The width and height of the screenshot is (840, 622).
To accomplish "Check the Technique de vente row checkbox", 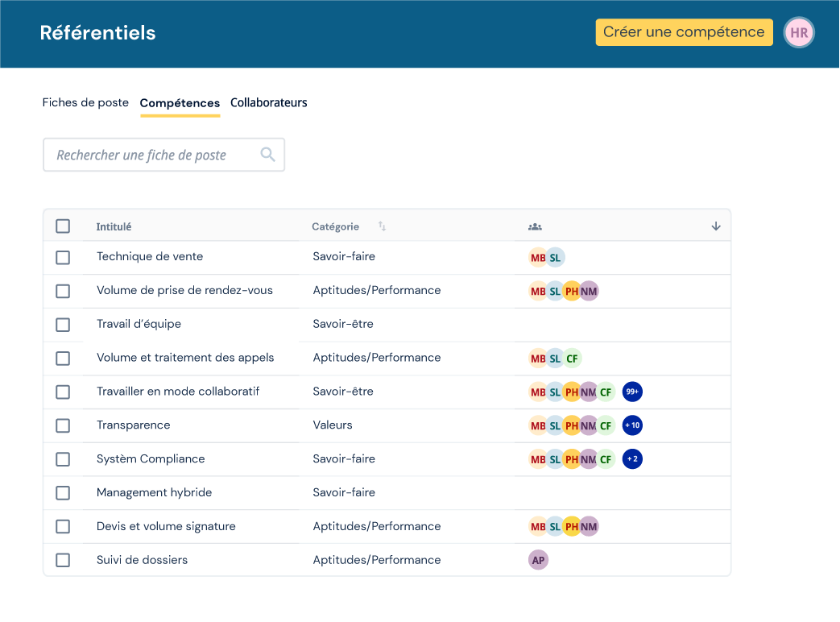I will click(x=63, y=258).
